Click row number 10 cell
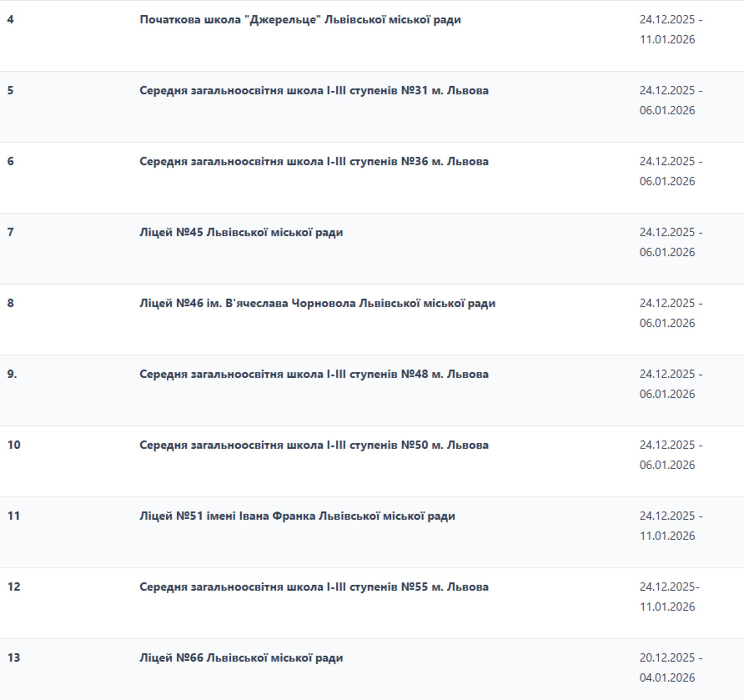 [x=14, y=445]
